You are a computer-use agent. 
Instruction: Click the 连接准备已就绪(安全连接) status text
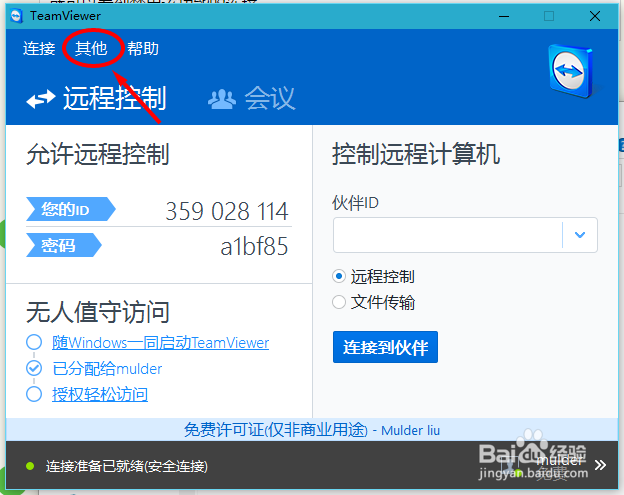127,466
